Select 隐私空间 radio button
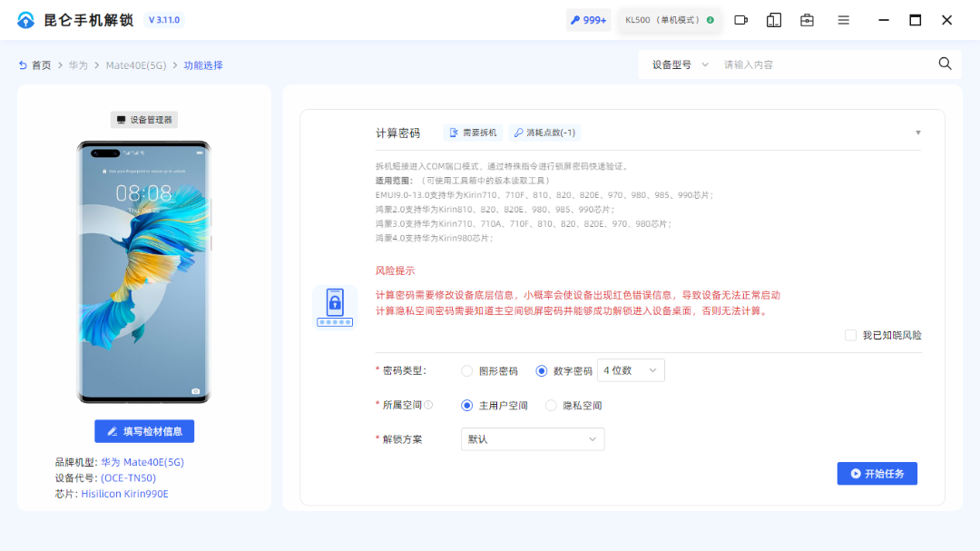Viewport: 980px width, 551px height. pyautogui.click(x=551, y=405)
